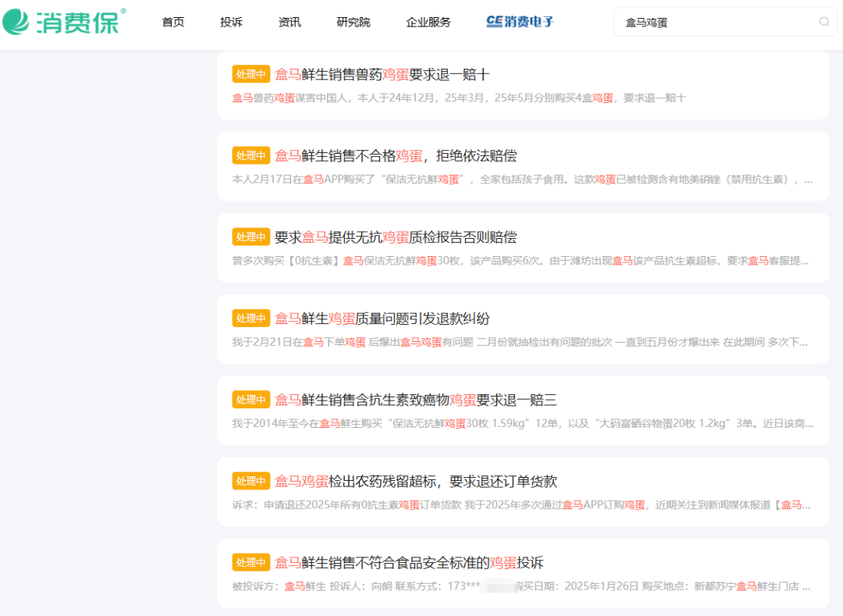The image size is (843, 616).
Task: Open complaint 盒马鲜生鸡蛋质量问题引发退款纠纷
Action: click(x=382, y=319)
